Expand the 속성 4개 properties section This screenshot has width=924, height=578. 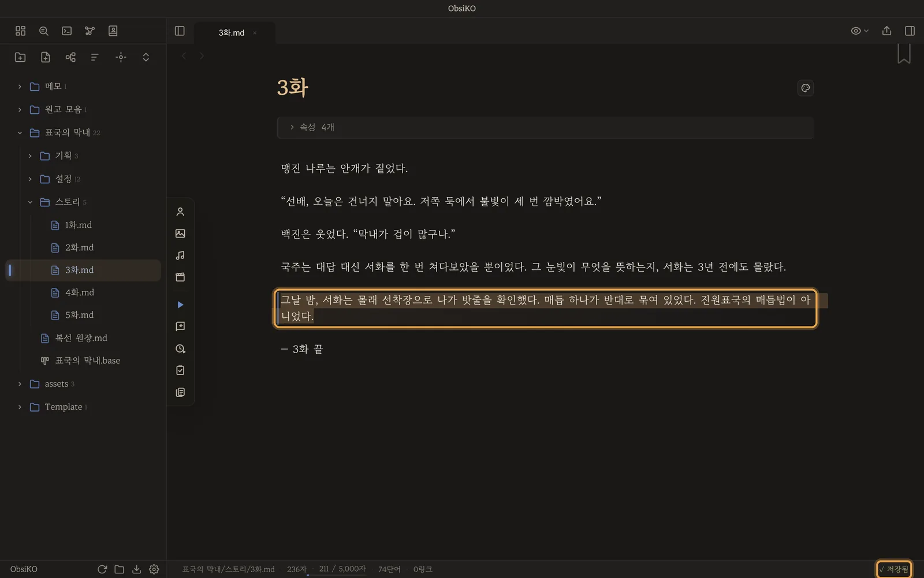(545, 127)
